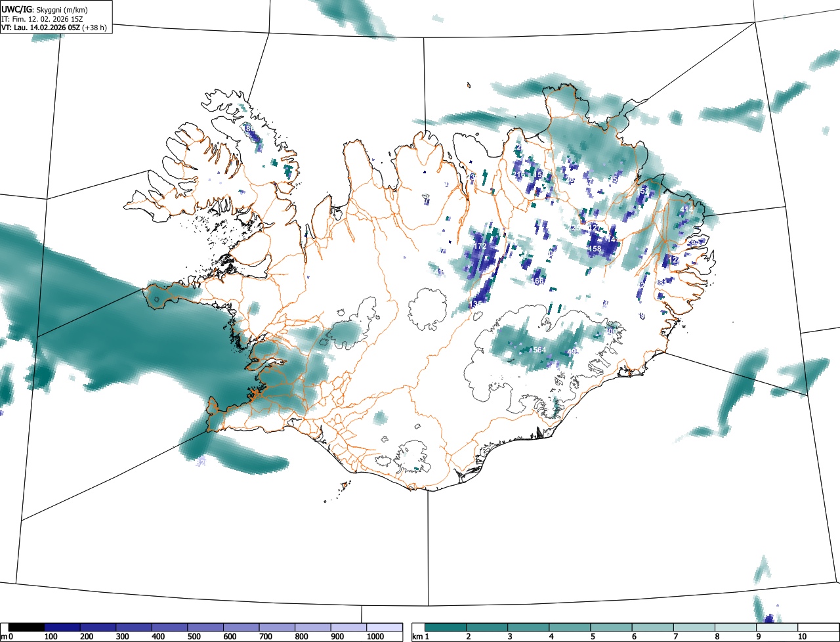Choose the 5–6 km legend swatch
840x642 pixels.
click(611, 628)
